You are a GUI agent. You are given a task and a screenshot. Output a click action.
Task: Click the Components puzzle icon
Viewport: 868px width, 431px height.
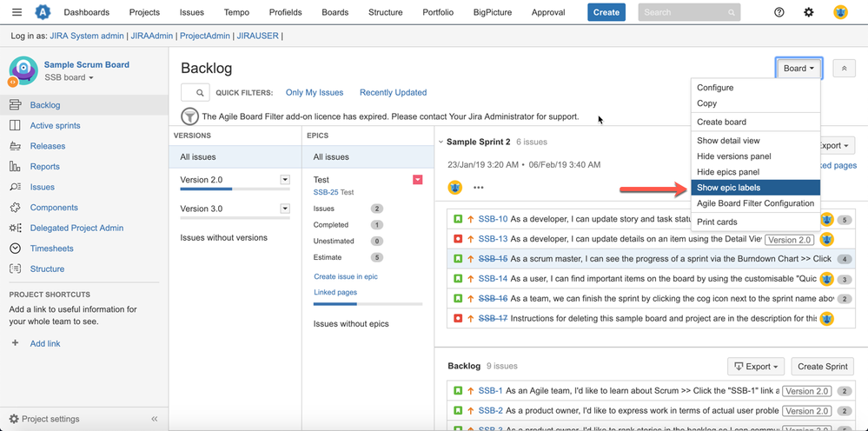[x=16, y=208]
